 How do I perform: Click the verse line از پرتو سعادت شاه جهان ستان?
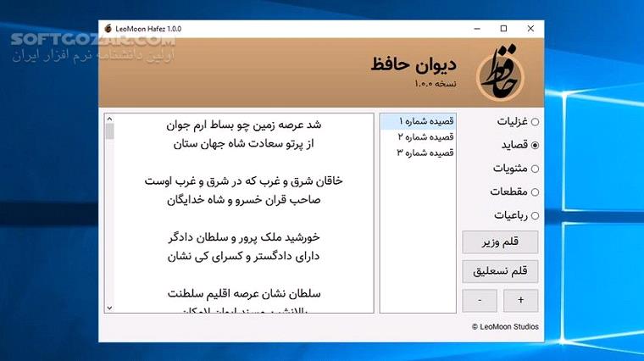tap(243, 144)
